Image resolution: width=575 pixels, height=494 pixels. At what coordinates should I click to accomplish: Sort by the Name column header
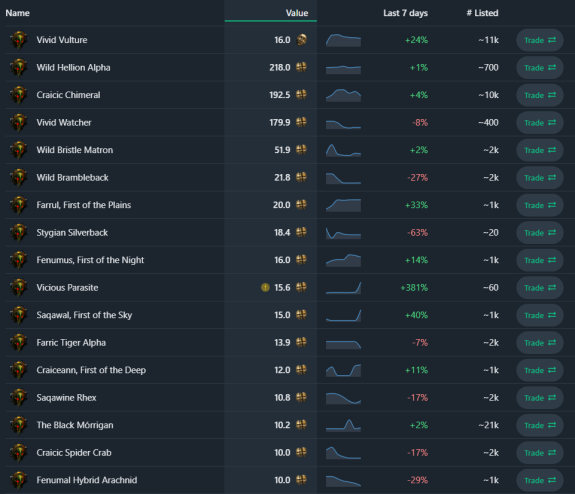pos(18,13)
